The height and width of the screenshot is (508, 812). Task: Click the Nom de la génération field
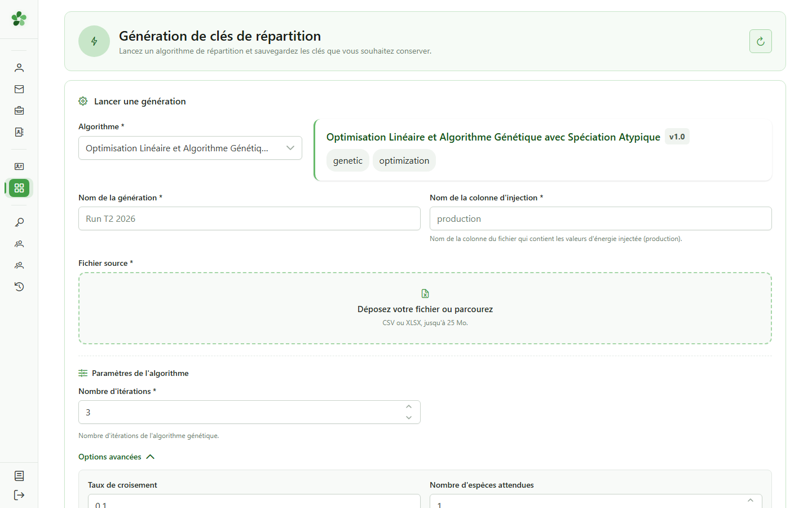tap(249, 218)
